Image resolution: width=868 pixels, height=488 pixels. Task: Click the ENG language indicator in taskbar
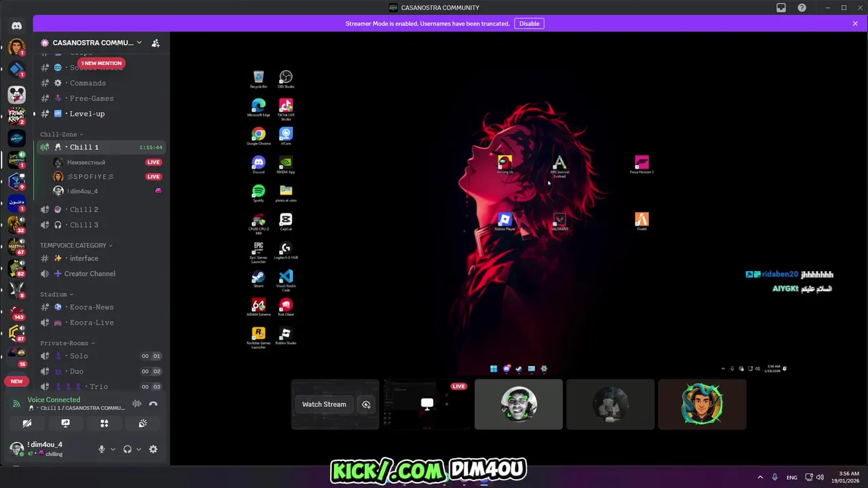coord(792,477)
